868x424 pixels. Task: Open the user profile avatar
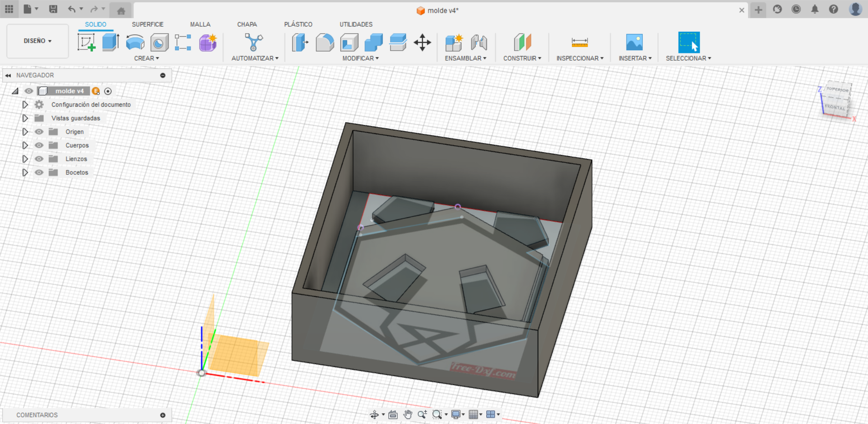click(855, 9)
